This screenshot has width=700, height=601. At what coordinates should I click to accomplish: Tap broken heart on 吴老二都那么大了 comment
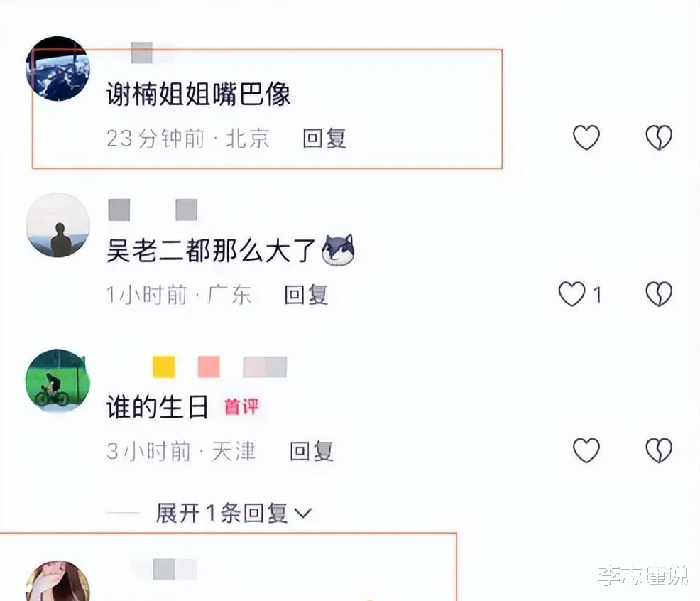pos(659,294)
